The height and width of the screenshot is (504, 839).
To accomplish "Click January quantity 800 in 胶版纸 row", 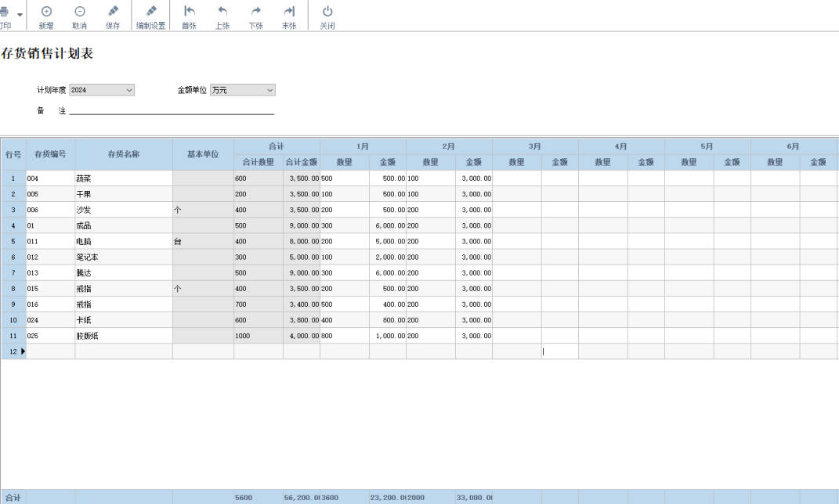I will [x=344, y=337].
